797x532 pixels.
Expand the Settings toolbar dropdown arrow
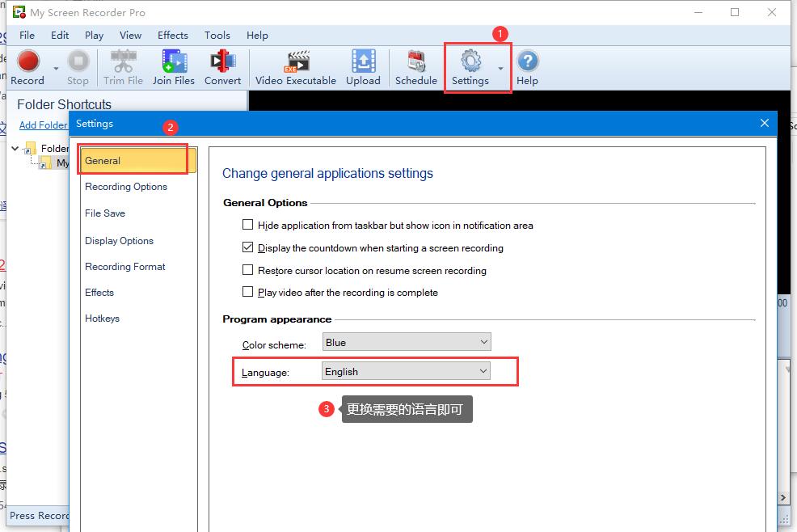(x=500, y=68)
